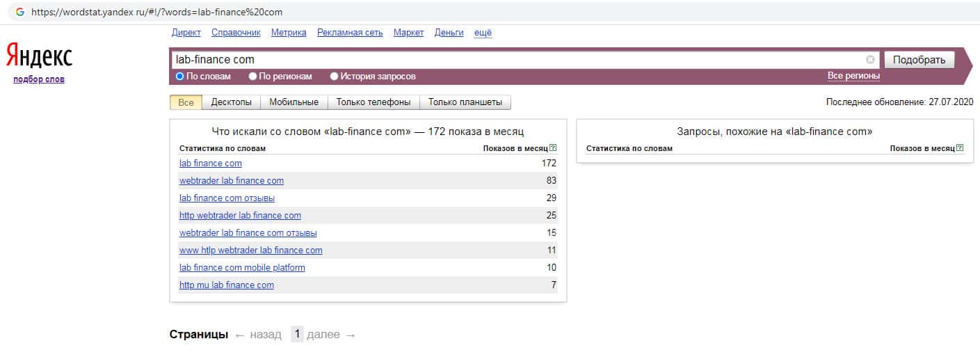This screenshot has height=357, width=980.
Task: Switch to the 'Мобильные' tab
Action: [294, 102]
